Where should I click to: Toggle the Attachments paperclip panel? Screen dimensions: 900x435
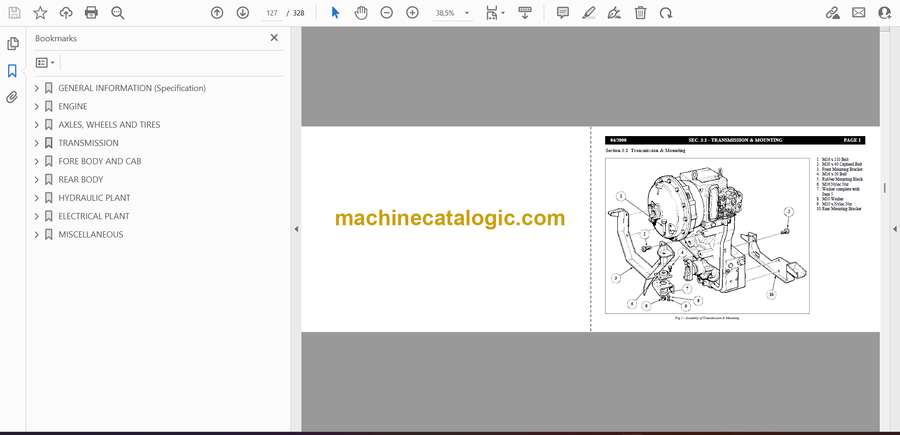pyautogui.click(x=12, y=97)
